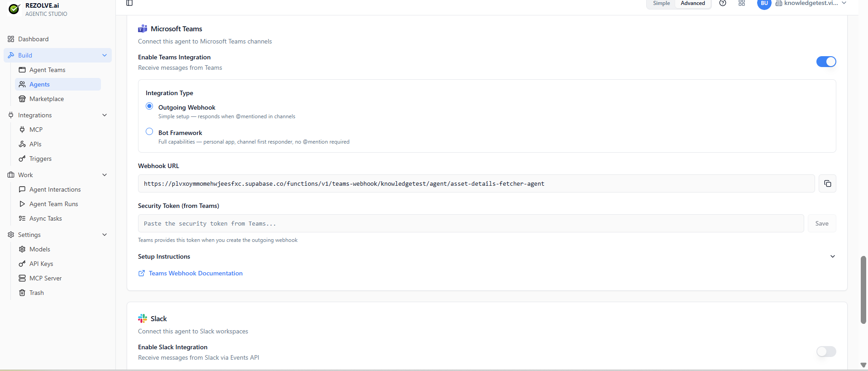The width and height of the screenshot is (868, 371).
Task: Click the REZOLVE.ai logo icon
Action: pos(14,9)
